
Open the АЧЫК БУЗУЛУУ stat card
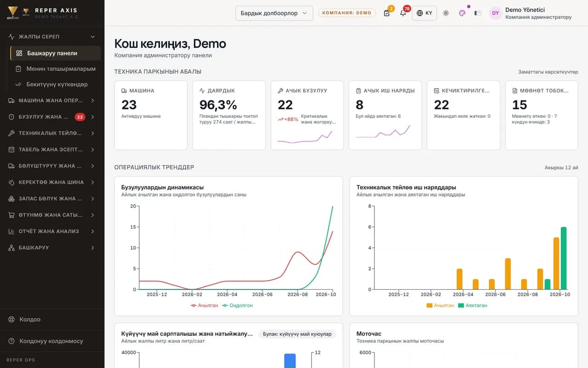(307, 115)
